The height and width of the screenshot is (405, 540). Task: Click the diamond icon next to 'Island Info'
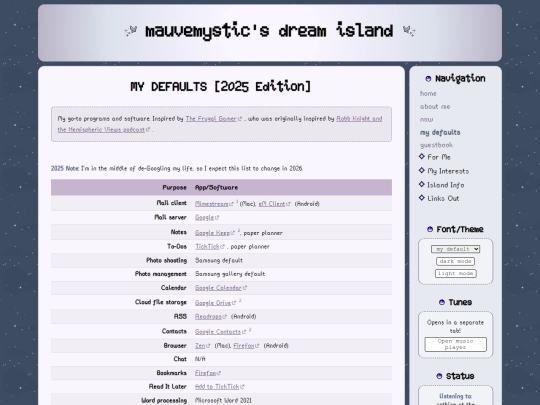(422, 184)
